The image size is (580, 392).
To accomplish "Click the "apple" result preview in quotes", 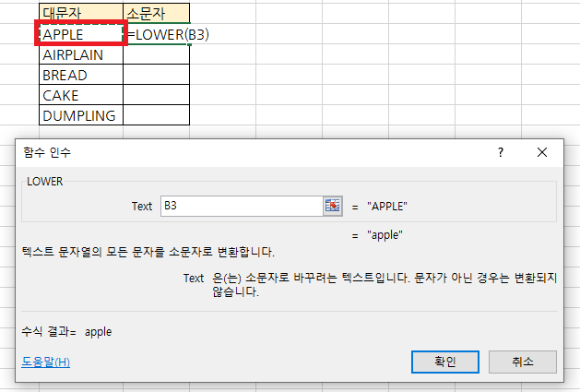I will click(x=385, y=235).
